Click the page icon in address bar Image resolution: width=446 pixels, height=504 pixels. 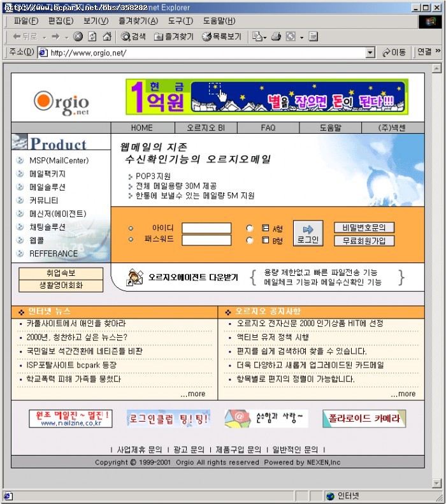[43, 53]
